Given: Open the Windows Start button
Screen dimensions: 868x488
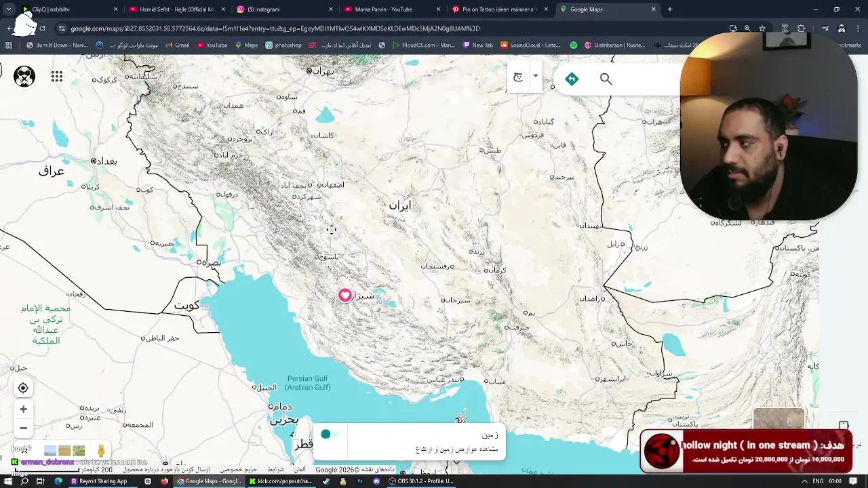Looking at the screenshot, I should point(8,481).
